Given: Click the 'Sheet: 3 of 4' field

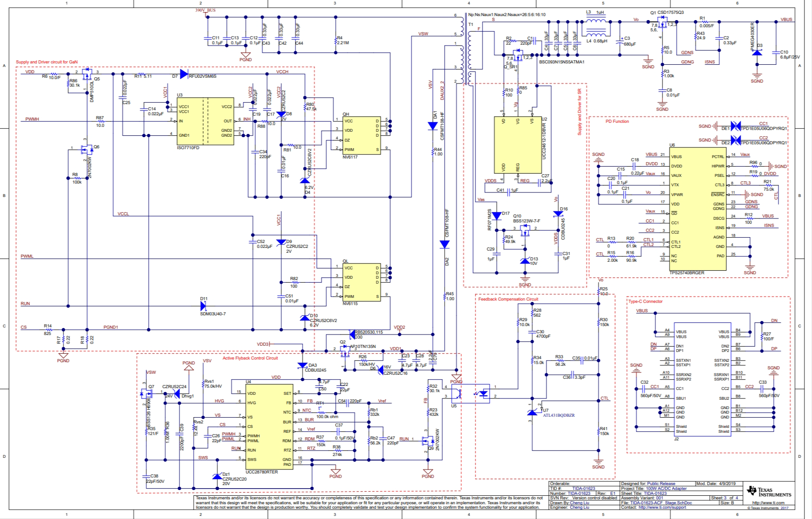Looking at the screenshot, I should pos(725,498).
